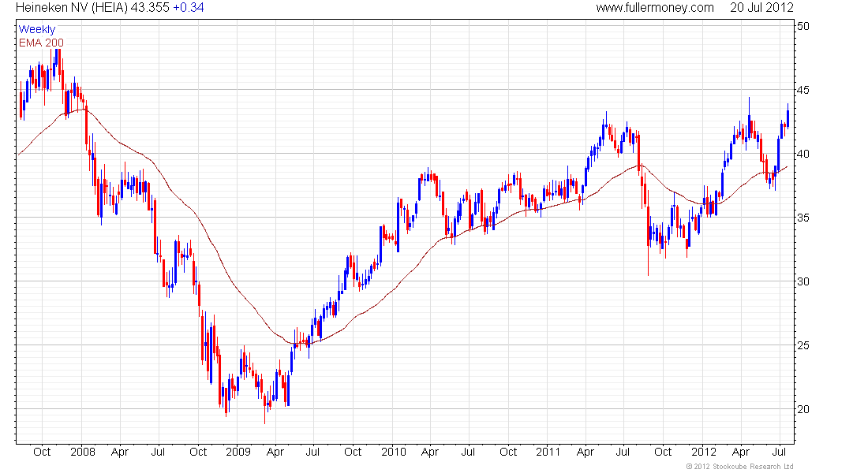This screenshot has height=473, width=868.
Task: Click the date 20 Jul 2012
Action: [761, 8]
